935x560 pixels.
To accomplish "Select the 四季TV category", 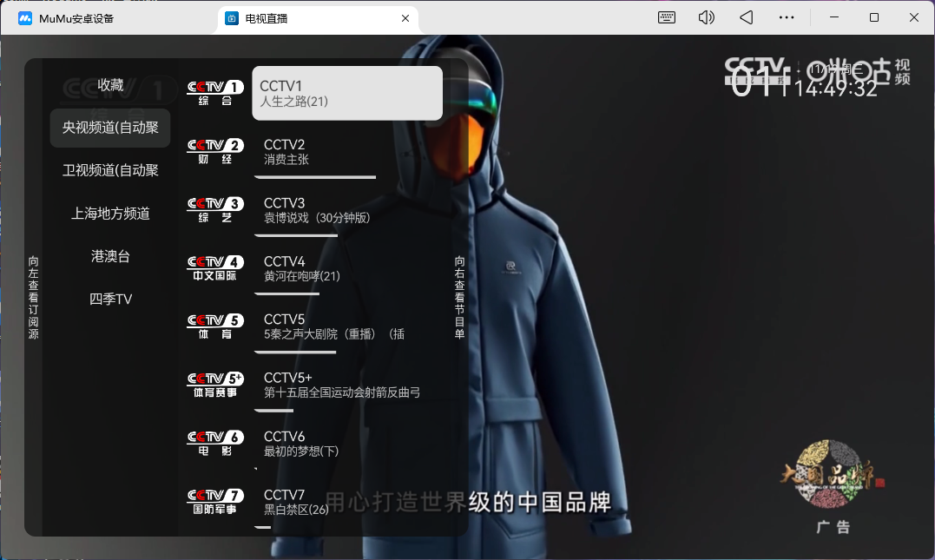I will point(110,300).
